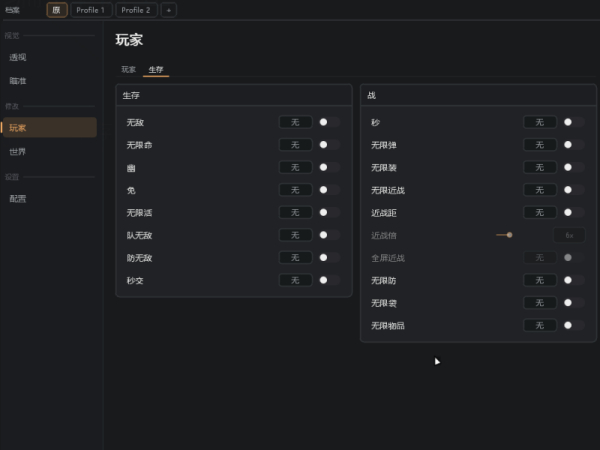Click the 无 keybind button for 防无敌
This screenshot has width=600, height=450.
point(295,258)
